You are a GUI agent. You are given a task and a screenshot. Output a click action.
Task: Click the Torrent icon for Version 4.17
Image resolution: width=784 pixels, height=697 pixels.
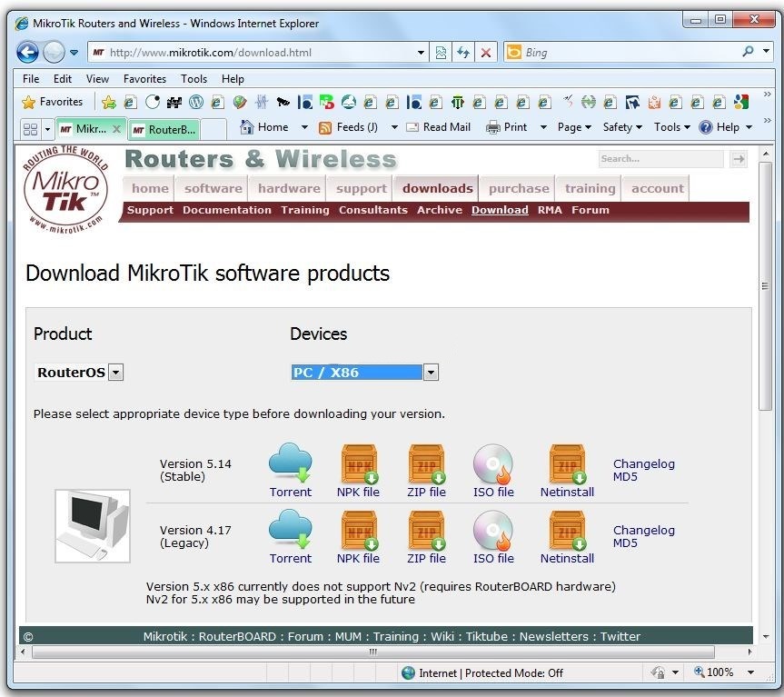[x=290, y=529]
